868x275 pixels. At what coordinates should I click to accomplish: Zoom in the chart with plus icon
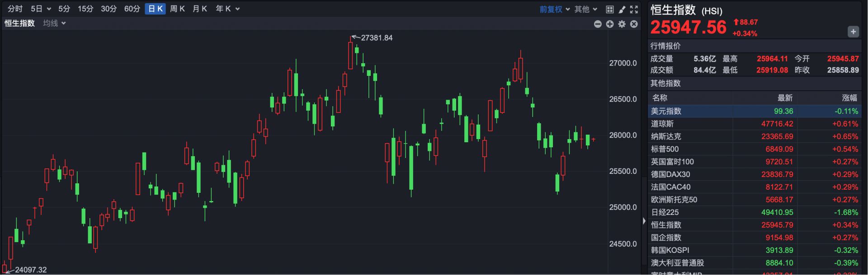(610, 24)
